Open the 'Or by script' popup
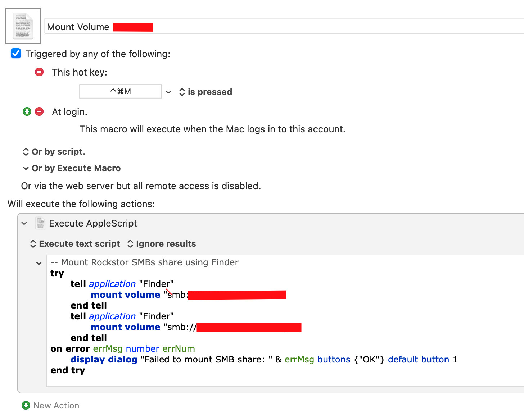This screenshot has width=524, height=420. (54, 152)
